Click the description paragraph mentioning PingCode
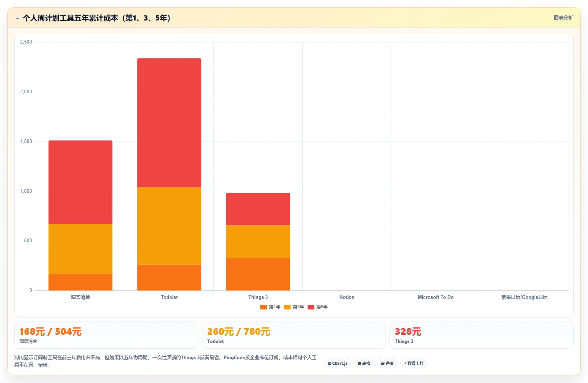Screen dimensions: 588x383 [x=165, y=361]
